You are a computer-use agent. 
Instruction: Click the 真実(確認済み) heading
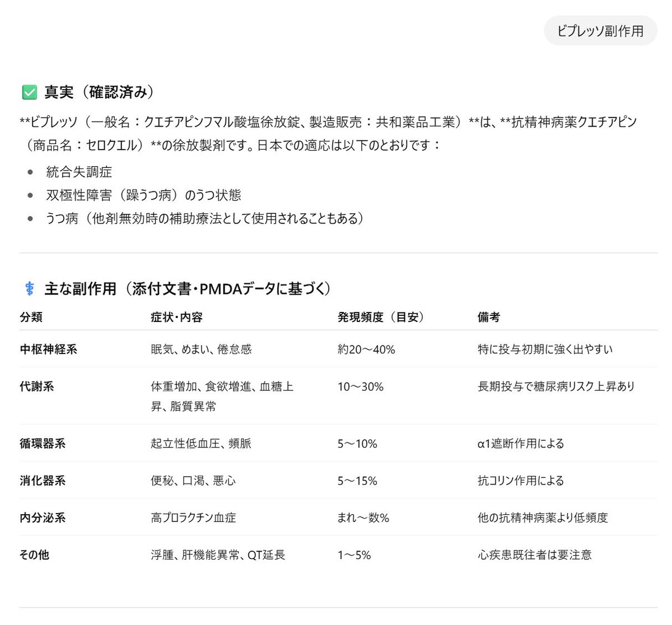pyautogui.click(x=99, y=92)
